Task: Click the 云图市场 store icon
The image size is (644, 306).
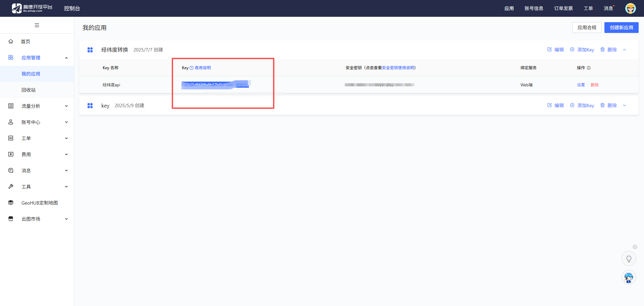Action: coord(11,219)
